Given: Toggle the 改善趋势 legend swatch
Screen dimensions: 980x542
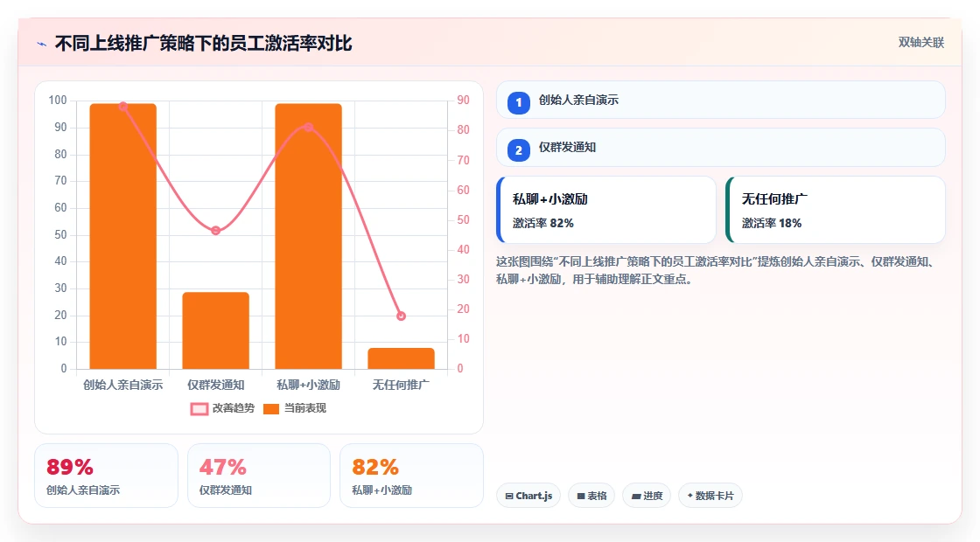Looking at the screenshot, I should tap(199, 409).
